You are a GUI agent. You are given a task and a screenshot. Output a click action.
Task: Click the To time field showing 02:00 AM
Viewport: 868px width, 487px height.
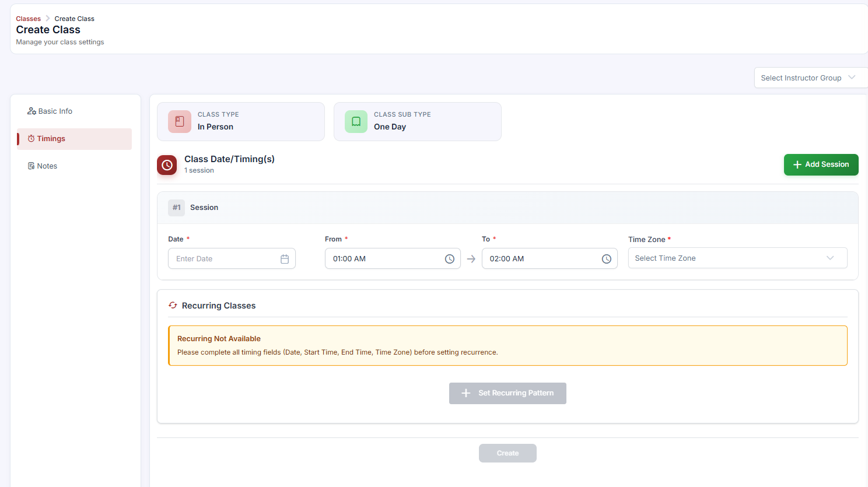549,258
